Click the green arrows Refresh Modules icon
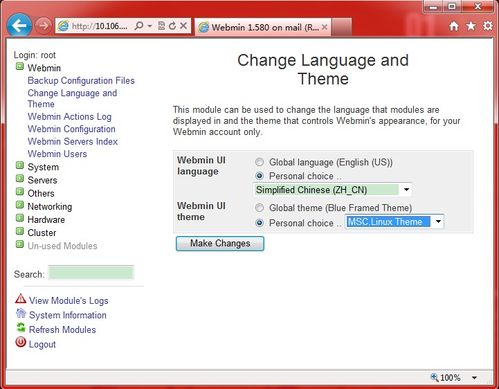This screenshot has height=389, width=499. pos(21,328)
